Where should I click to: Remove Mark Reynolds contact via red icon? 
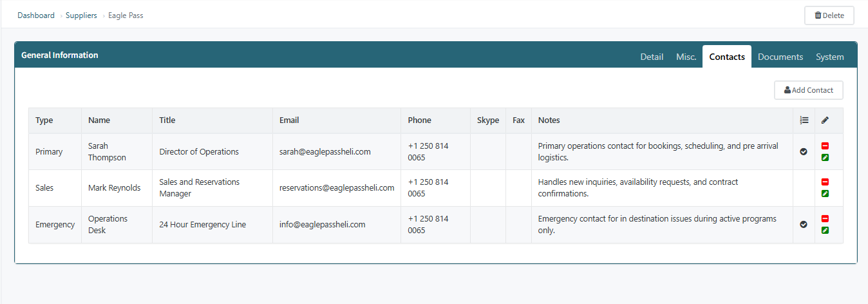pos(826,182)
